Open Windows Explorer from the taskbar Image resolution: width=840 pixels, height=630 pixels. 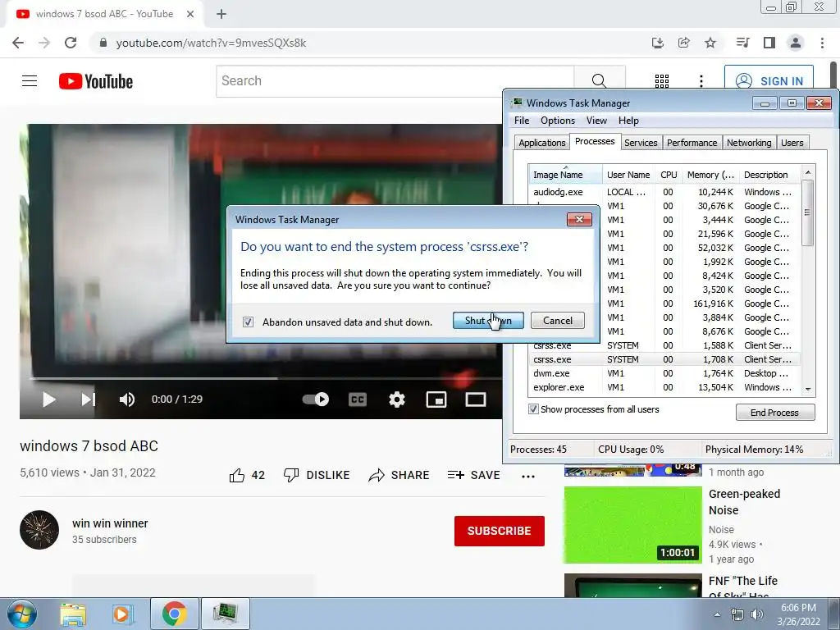pyautogui.click(x=73, y=614)
